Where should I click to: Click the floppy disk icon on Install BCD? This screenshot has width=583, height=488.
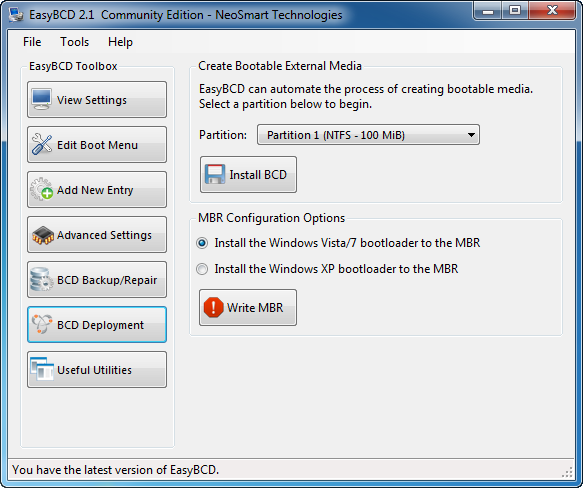click(215, 174)
